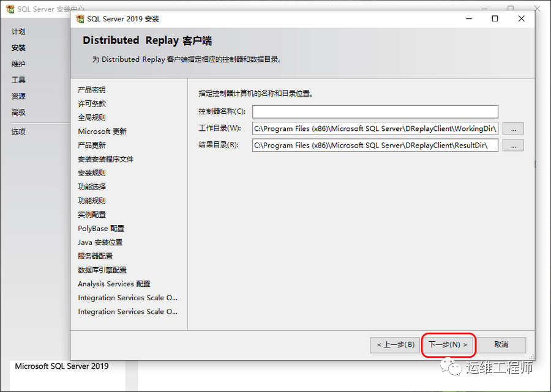Close the SQL Server 2019 安装 window

tap(522, 18)
